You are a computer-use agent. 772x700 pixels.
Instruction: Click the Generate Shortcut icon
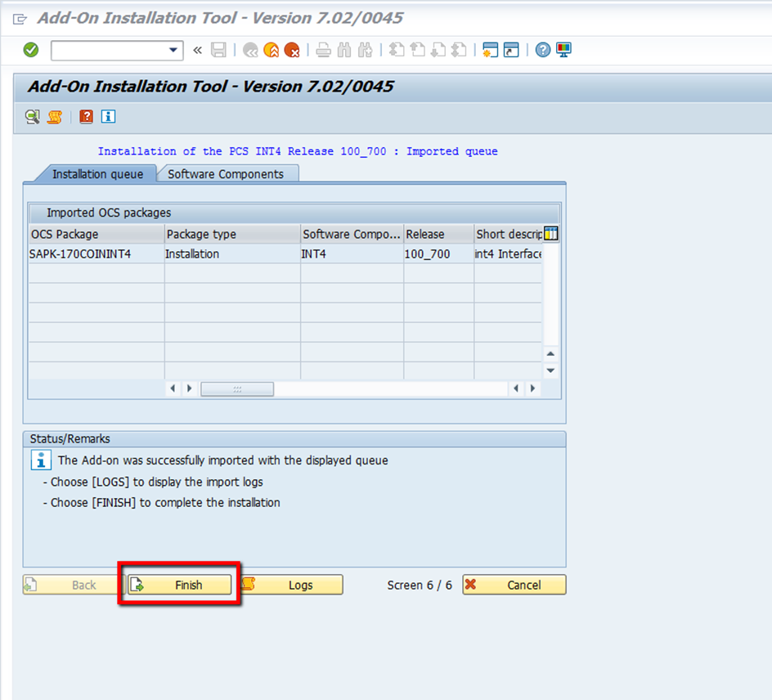tap(511, 51)
